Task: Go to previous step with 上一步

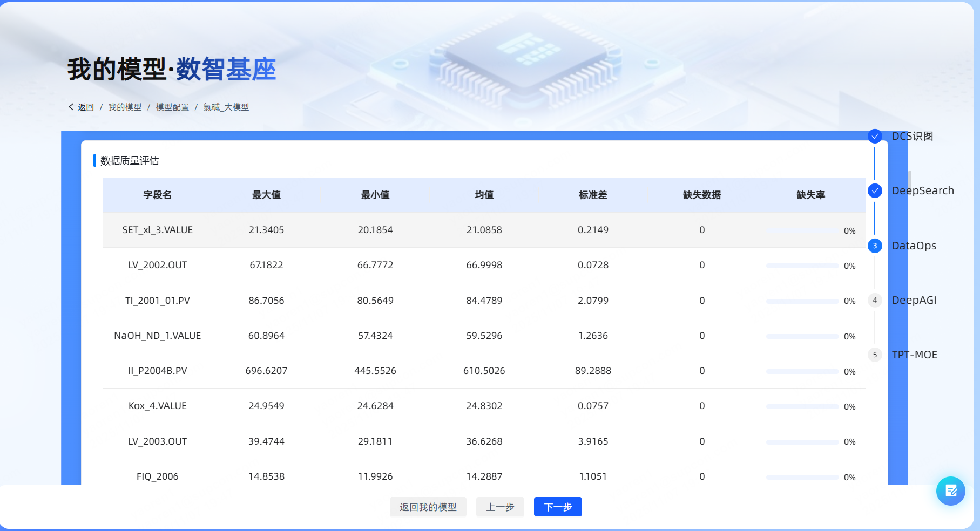Action: tap(500, 507)
